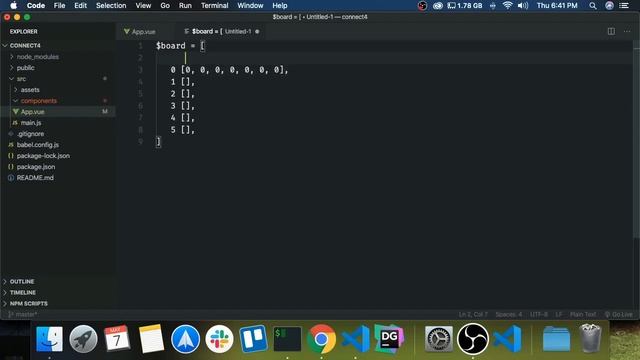Open README.md file
640x360 pixels.
tap(35, 178)
